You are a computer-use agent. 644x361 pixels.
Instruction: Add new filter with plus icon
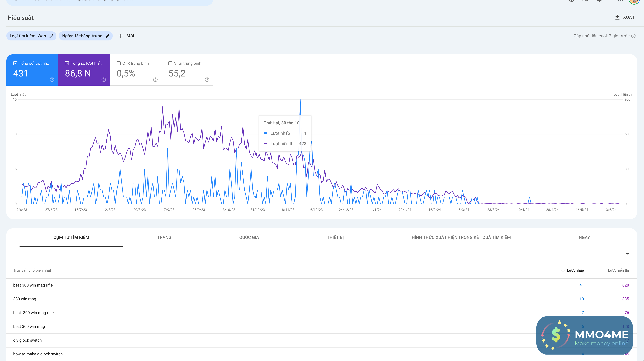(x=121, y=36)
